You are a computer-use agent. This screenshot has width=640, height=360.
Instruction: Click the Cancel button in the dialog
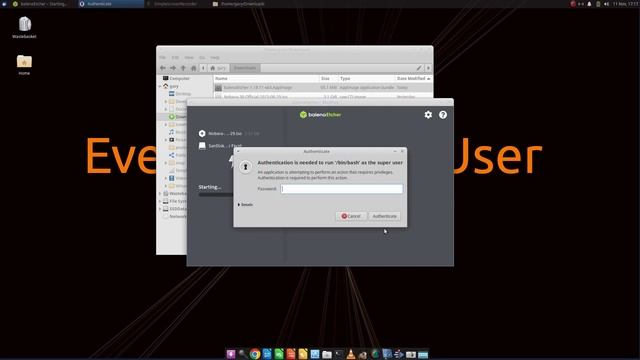point(351,216)
